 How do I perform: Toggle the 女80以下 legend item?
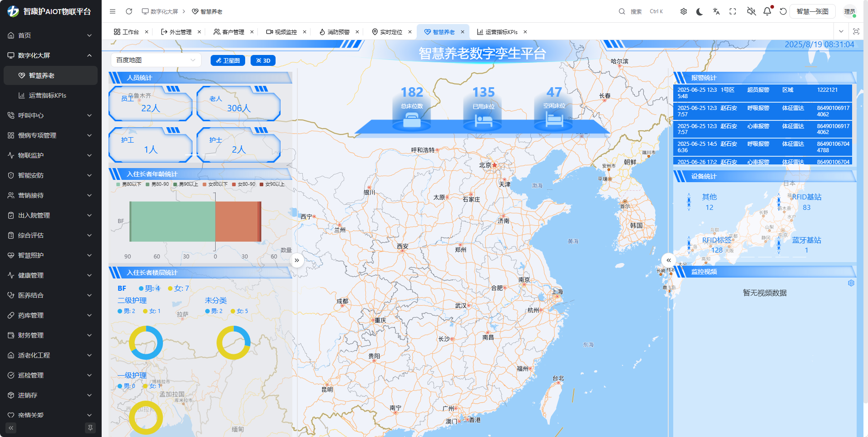click(x=215, y=184)
